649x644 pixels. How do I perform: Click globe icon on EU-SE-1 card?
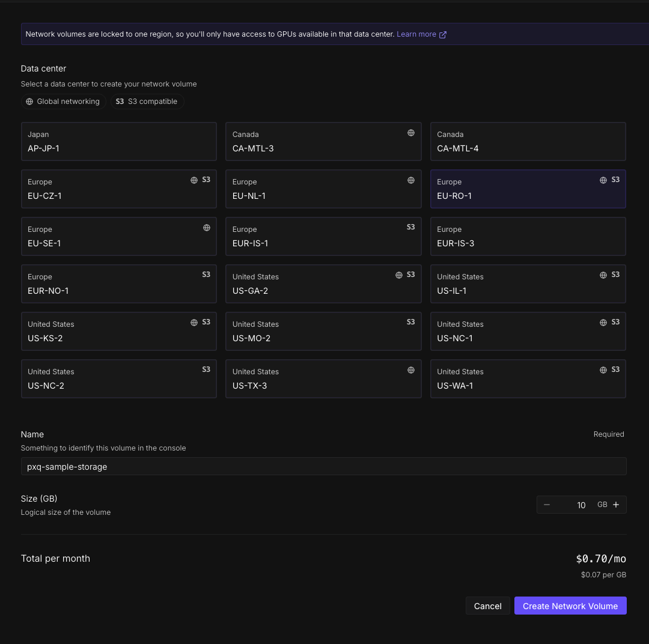(207, 228)
